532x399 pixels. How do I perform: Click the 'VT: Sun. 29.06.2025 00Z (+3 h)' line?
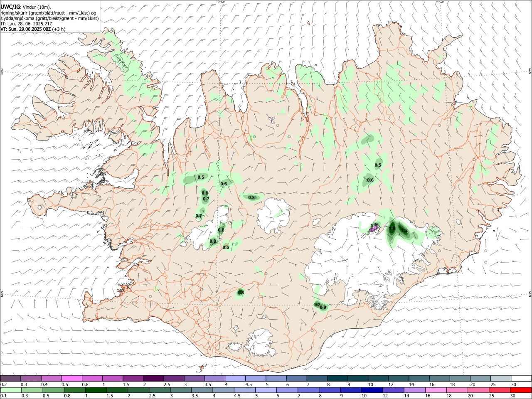click(x=33, y=29)
